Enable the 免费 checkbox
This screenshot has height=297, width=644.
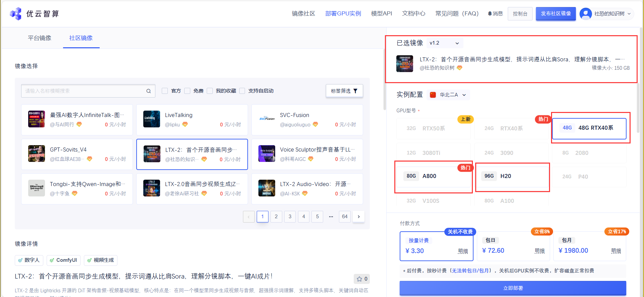pyautogui.click(x=187, y=91)
